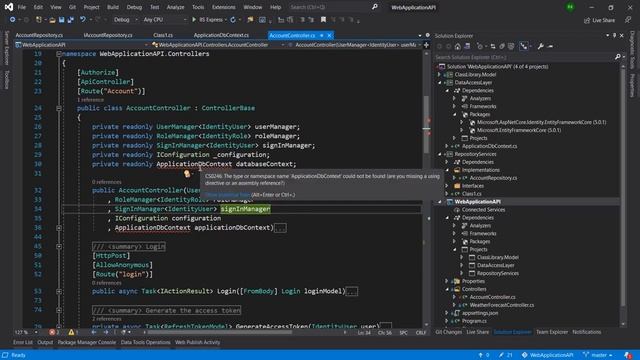Image resolution: width=640 pixels, height=360 pixels.
Task: Open the Error List panel tab
Action: pos(23,342)
